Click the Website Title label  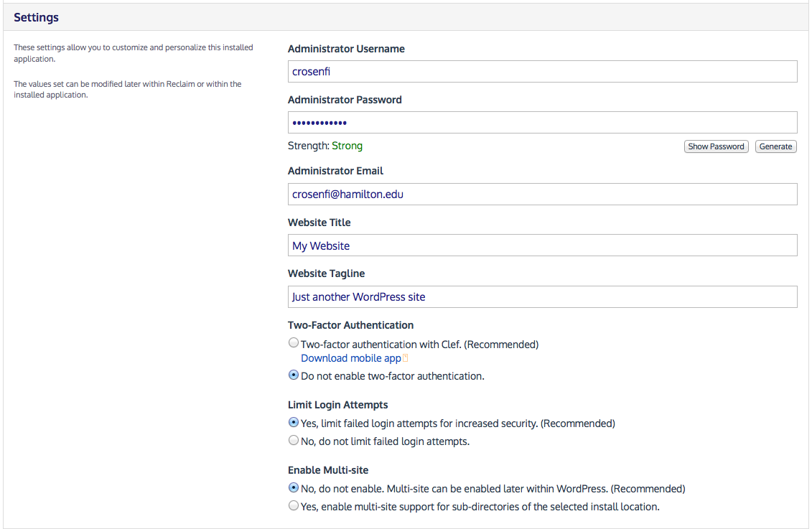[319, 223]
